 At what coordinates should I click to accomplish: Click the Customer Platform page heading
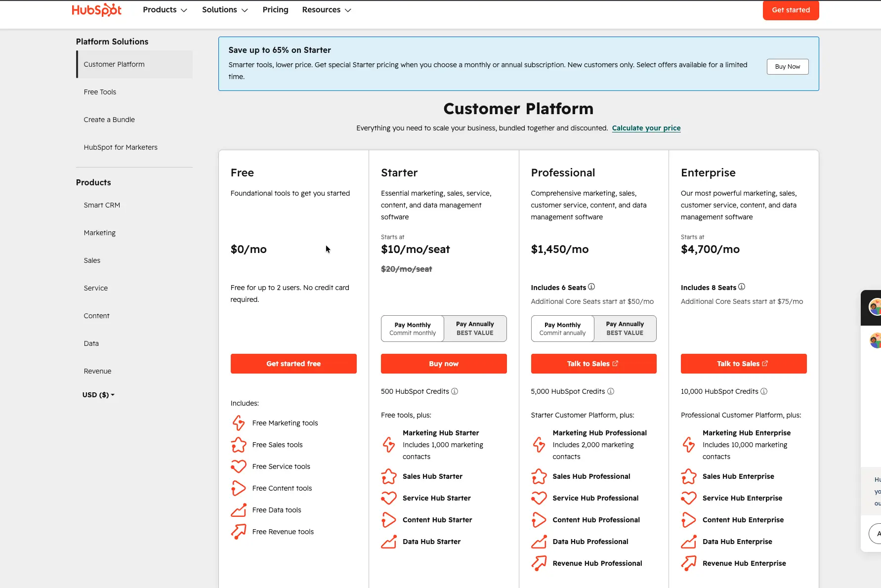[518, 109]
